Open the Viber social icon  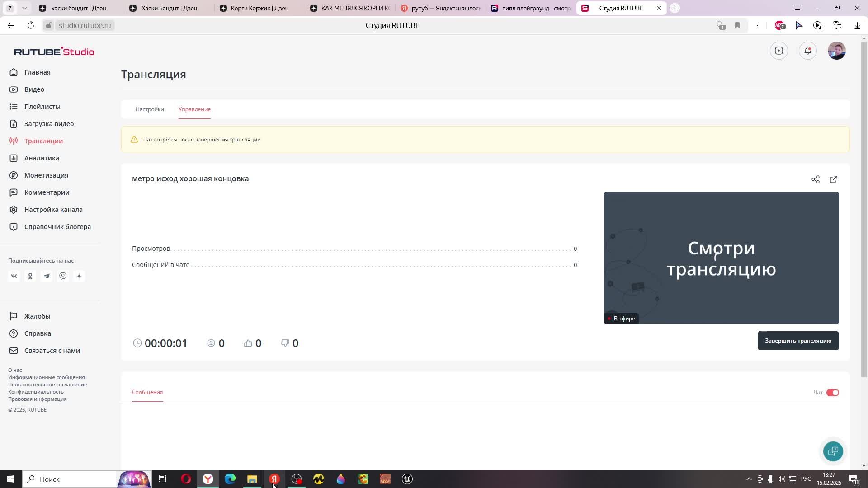click(63, 276)
